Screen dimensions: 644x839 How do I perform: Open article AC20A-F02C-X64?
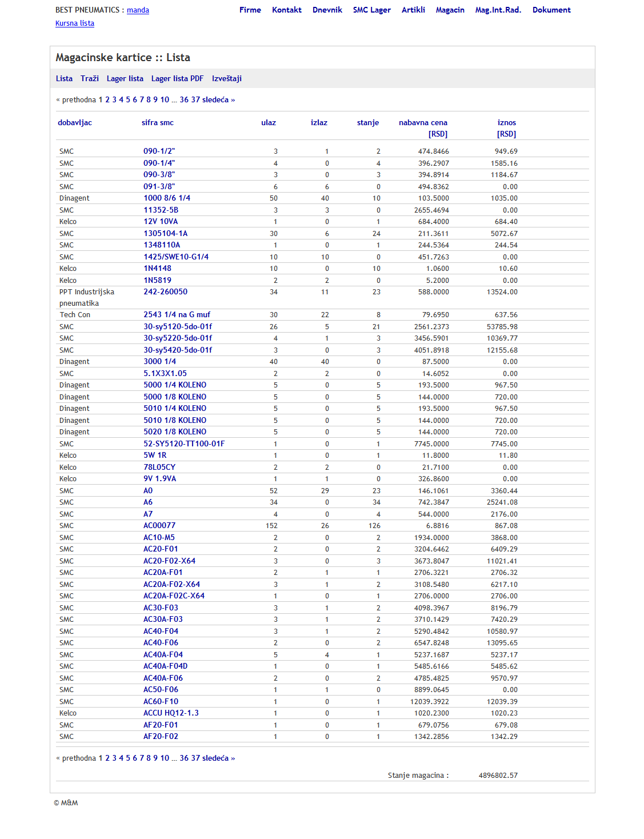tap(174, 596)
